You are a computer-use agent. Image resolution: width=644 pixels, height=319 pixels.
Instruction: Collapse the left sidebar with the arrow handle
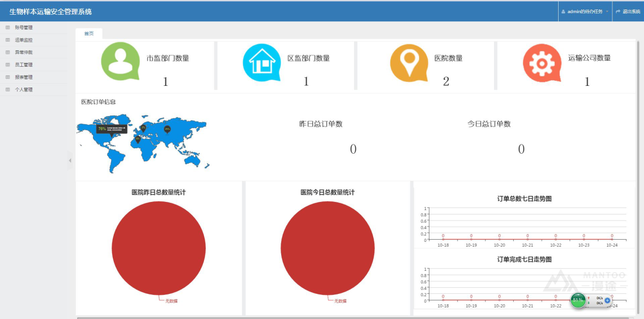click(70, 160)
